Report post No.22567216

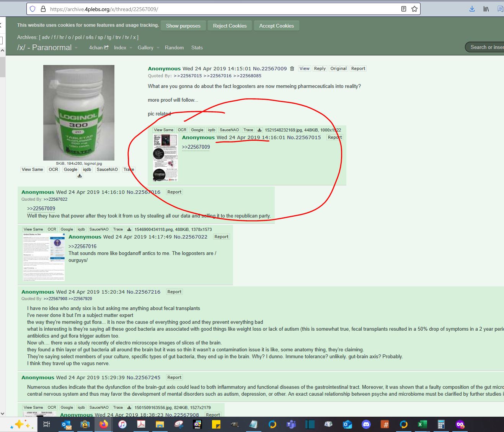(174, 292)
